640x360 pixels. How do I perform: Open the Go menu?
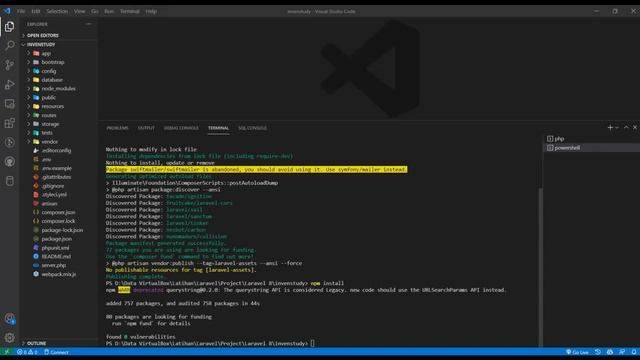95,11
